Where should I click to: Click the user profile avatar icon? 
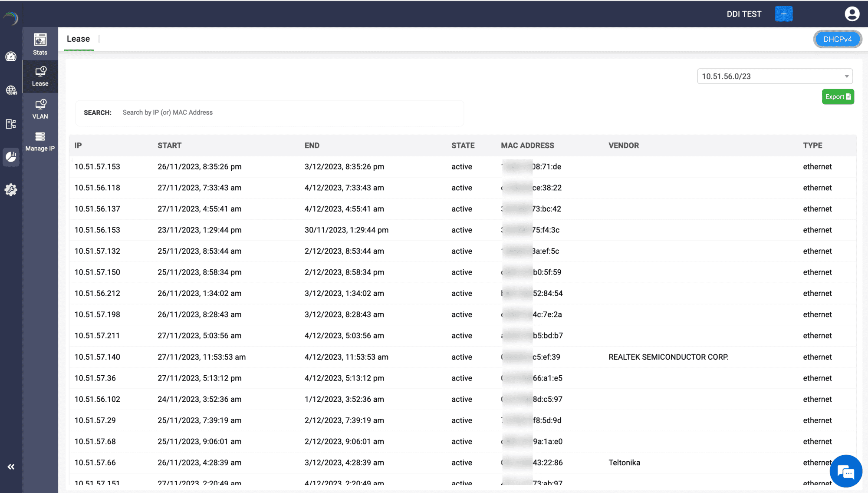click(852, 14)
